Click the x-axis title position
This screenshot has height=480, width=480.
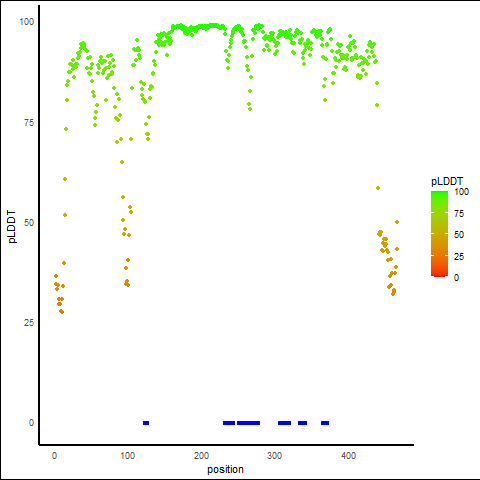coord(225,470)
